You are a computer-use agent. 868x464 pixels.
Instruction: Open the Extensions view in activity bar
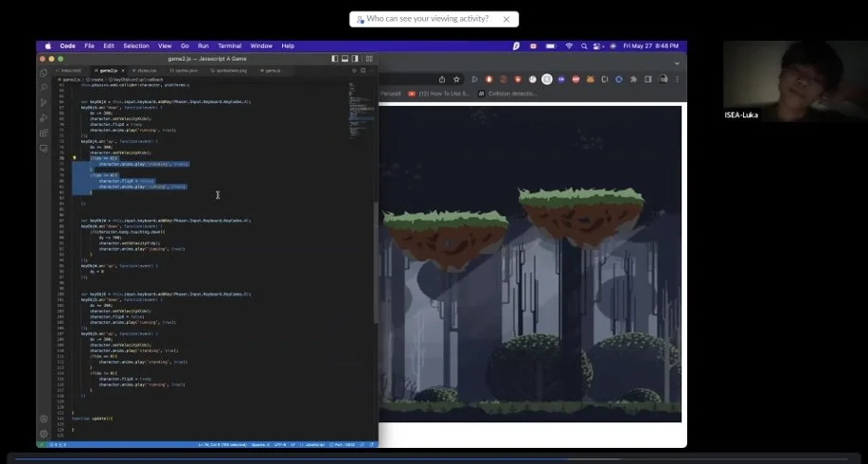44,133
